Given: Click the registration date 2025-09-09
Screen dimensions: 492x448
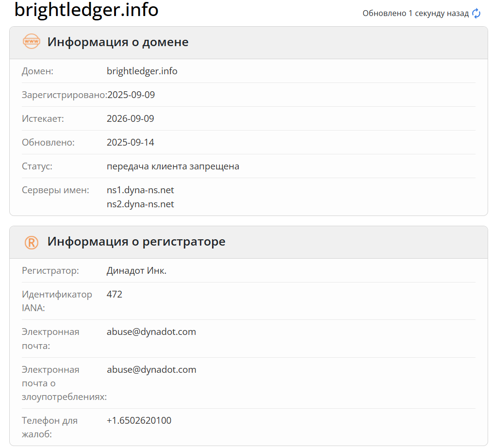Looking at the screenshot, I should [x=131, y=95].
